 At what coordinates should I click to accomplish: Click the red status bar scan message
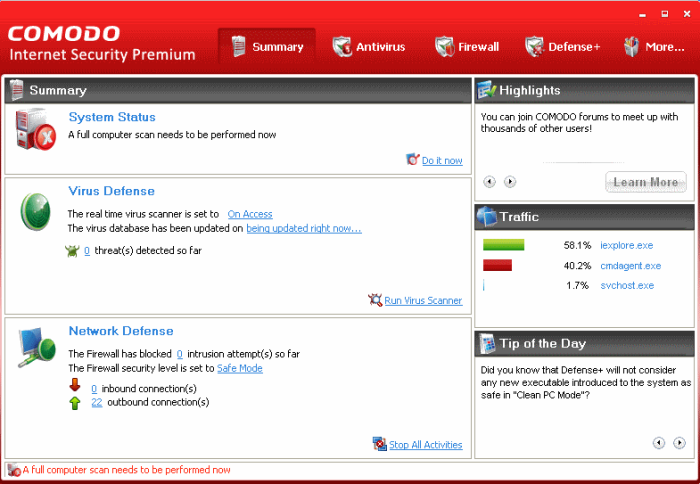point(126,470)
